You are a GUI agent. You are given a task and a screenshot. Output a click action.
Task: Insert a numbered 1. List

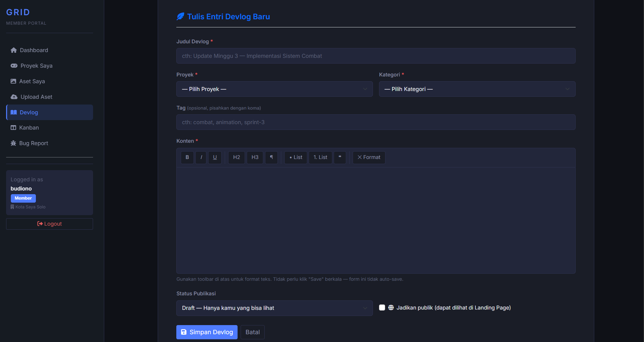320,157
